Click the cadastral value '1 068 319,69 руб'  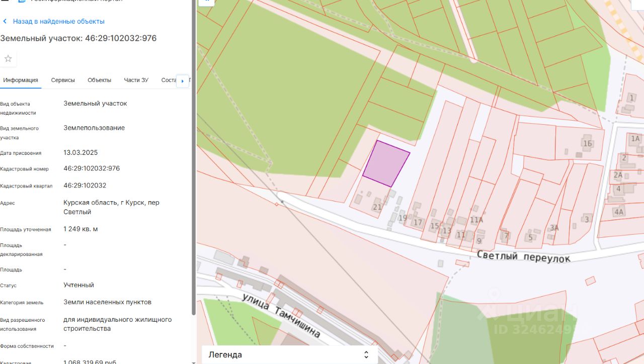(90, 361)
